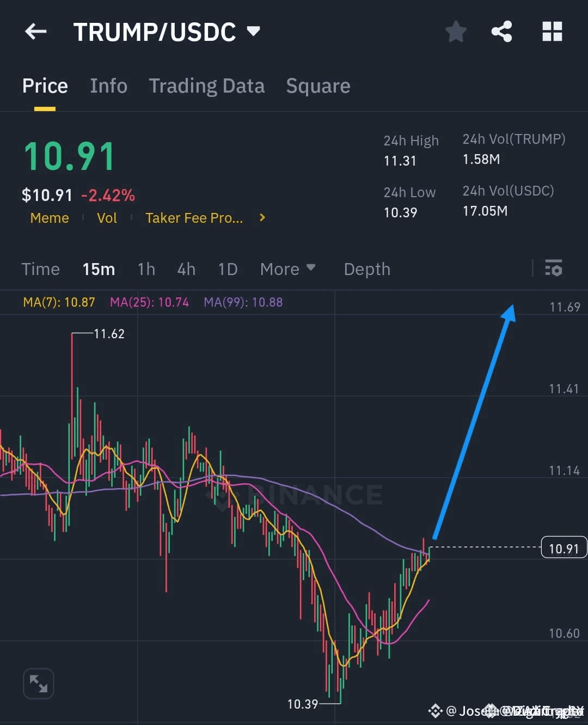Share this trading pair
The height and width of the screenshot is (725, 588).
[501, 32]
